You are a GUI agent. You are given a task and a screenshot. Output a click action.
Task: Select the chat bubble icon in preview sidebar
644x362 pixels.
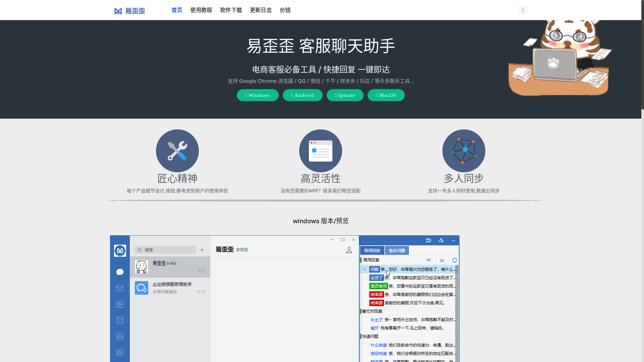click(120, 272)
